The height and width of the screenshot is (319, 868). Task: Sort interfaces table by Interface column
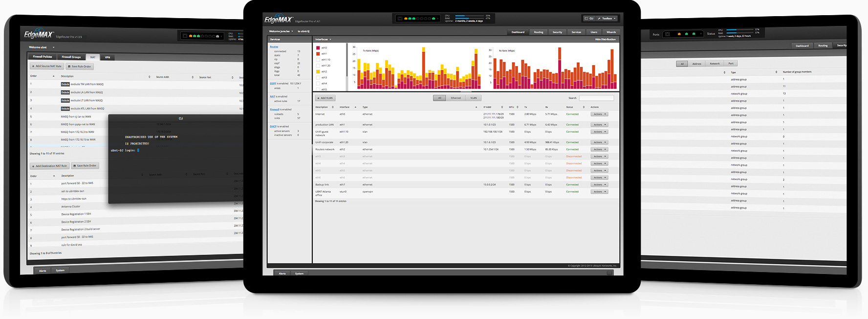(x=347, y=107)
